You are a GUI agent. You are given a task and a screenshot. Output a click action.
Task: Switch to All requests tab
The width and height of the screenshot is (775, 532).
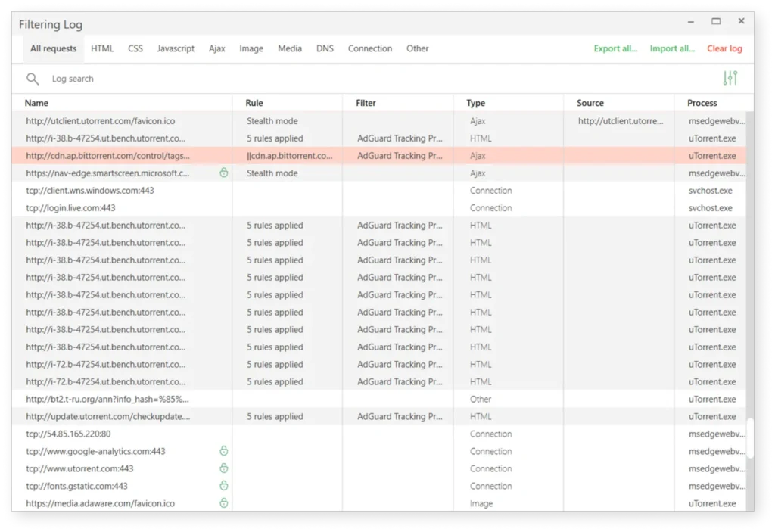click(54, 48)
